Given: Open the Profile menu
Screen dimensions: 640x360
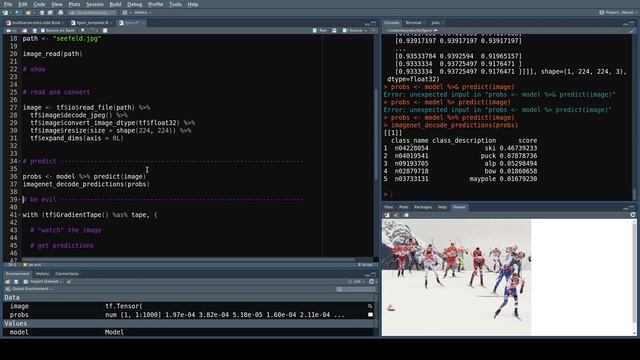Looking at the screenshot, I should tap(155, 4).
